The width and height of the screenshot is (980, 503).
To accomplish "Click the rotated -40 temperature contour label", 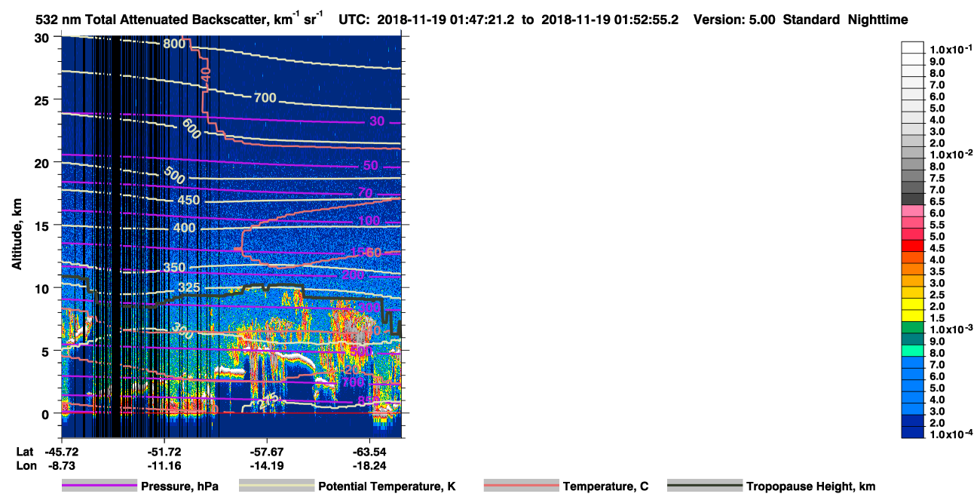I will pos(206,75).
